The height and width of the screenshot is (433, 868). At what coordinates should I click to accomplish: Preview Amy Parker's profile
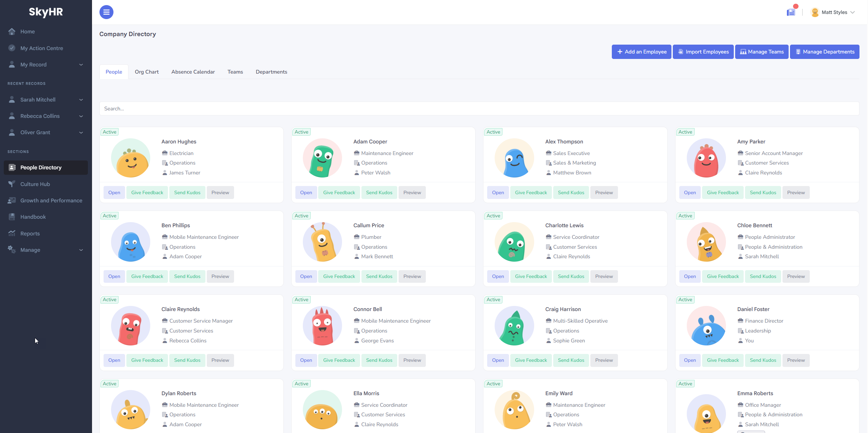click(796, 192)
